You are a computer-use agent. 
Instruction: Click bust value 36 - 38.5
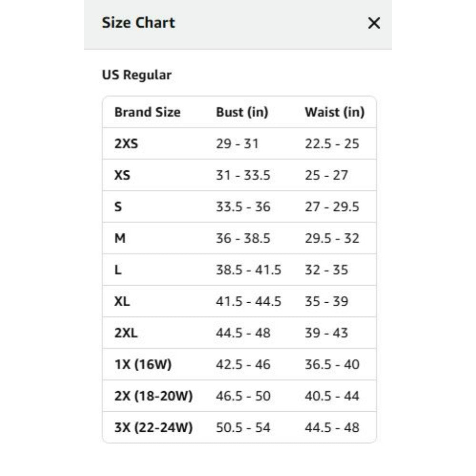pos(243,238)
